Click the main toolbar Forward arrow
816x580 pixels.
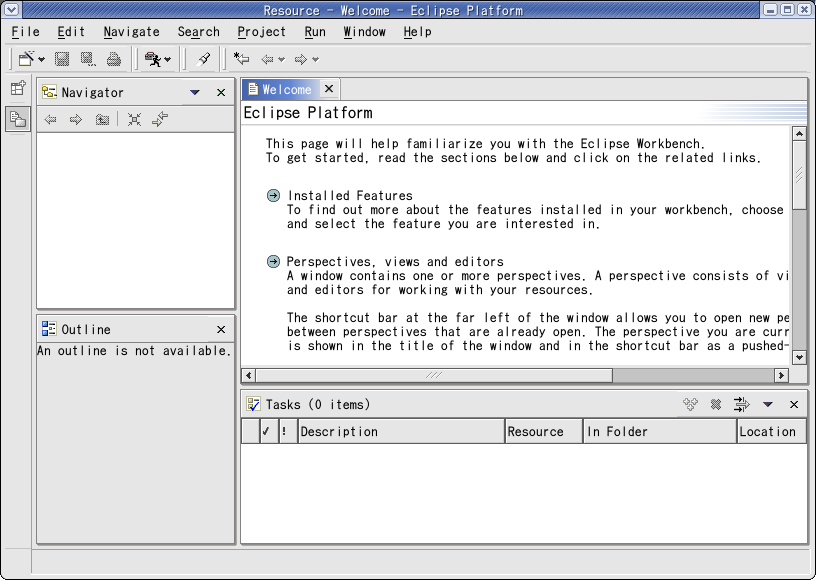(x=301, y=59)
